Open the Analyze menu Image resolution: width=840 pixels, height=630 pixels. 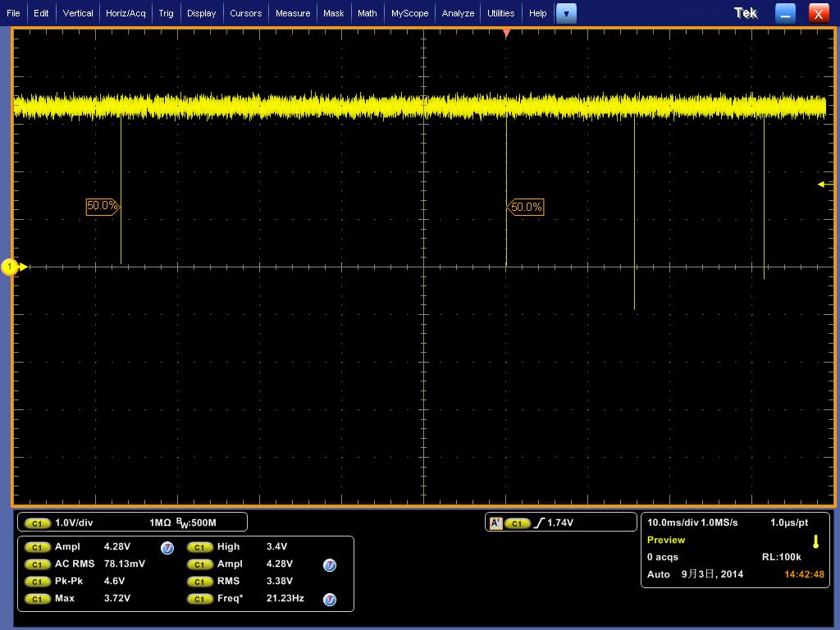coord(458,13)
